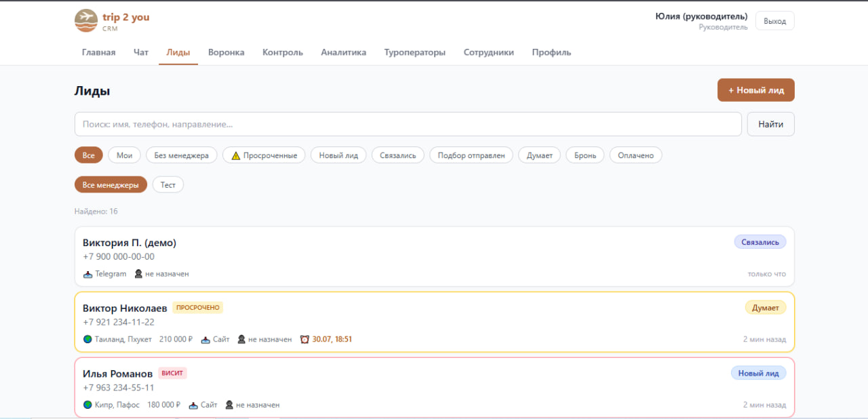Open the Илья Романов lead name

click(x=118, y=374)
